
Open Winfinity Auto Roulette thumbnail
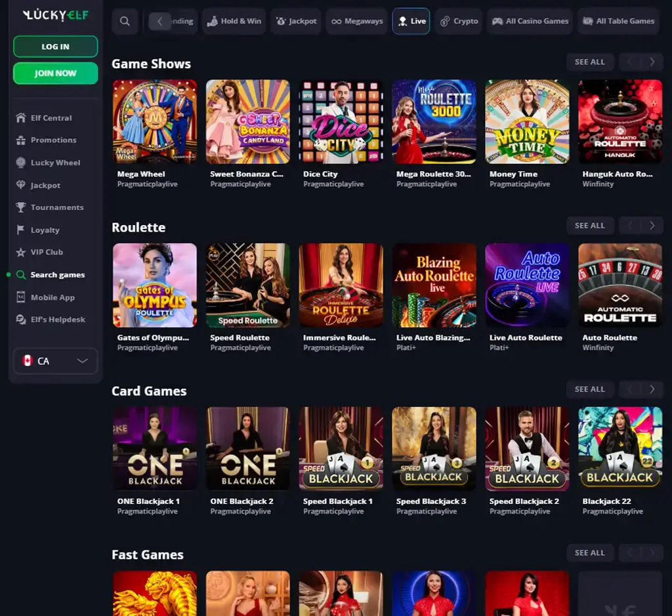pyautogui.click(x=620, y=285)
